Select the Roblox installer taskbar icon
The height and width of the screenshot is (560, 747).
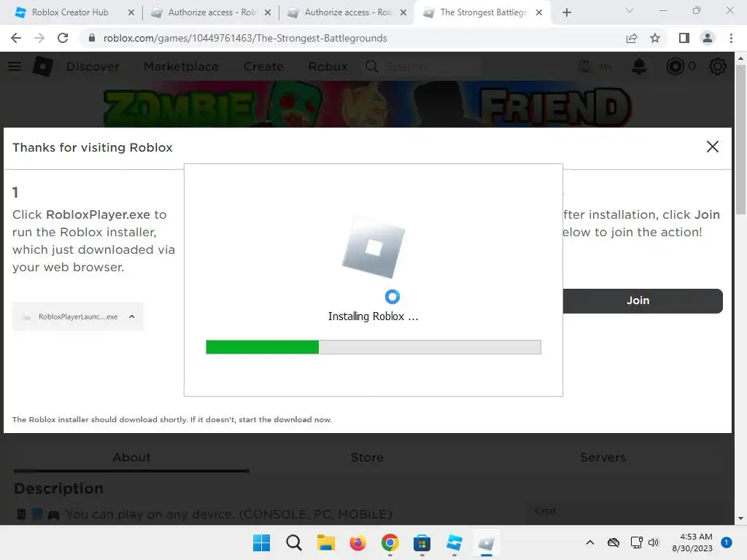486,542
